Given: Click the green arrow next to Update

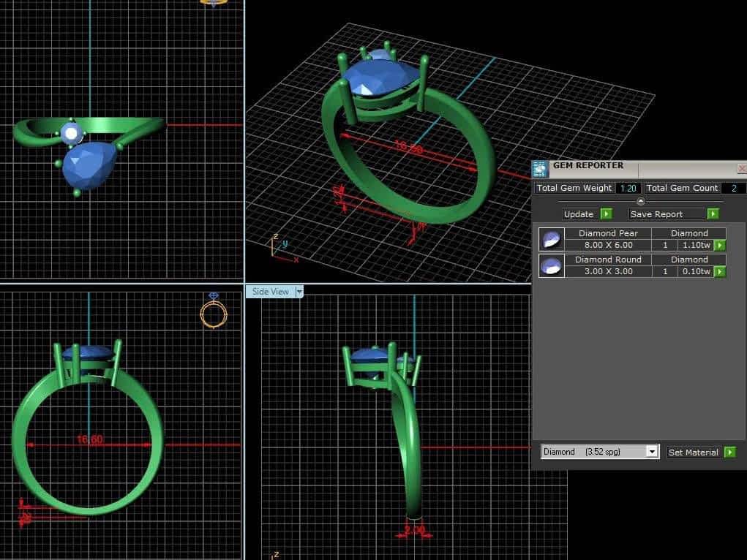Looking at the screenshot, I should (607, 213).
